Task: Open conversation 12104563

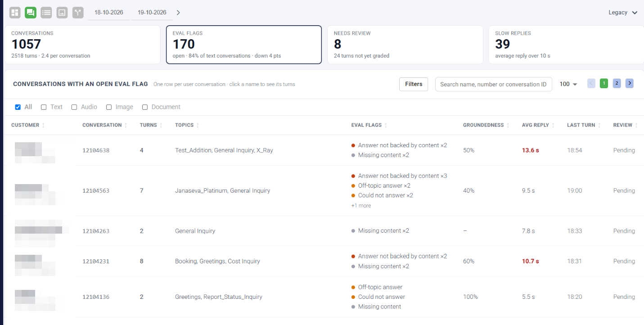Action: pos(96,191)
